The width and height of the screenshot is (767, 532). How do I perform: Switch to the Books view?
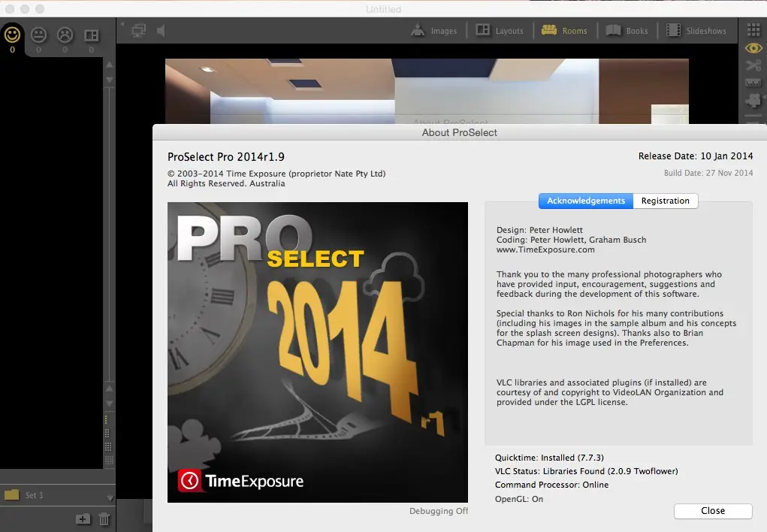pyautogui.click(x=627, y=31)
